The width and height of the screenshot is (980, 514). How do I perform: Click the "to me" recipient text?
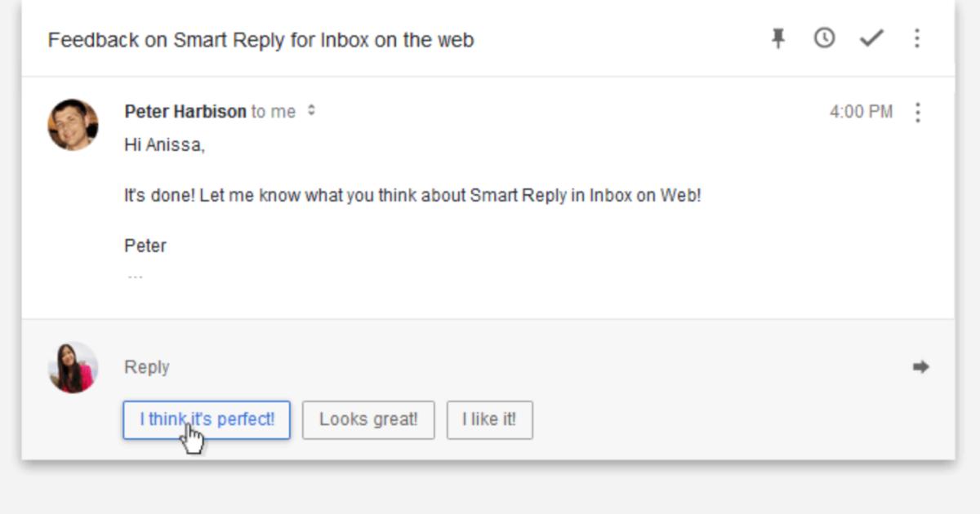pyautogui.click(x=274, y=112)
